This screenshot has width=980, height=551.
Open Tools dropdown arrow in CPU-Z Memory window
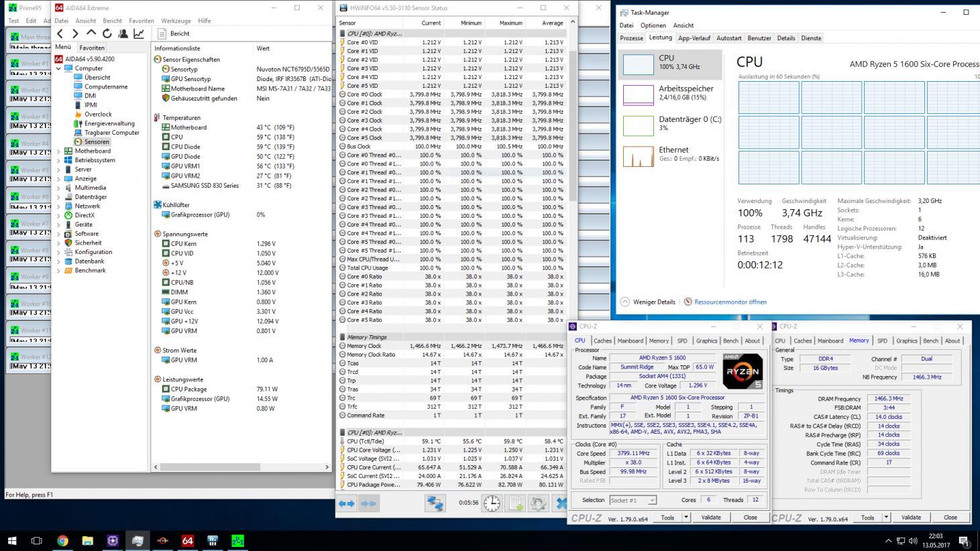pos(886,517)
